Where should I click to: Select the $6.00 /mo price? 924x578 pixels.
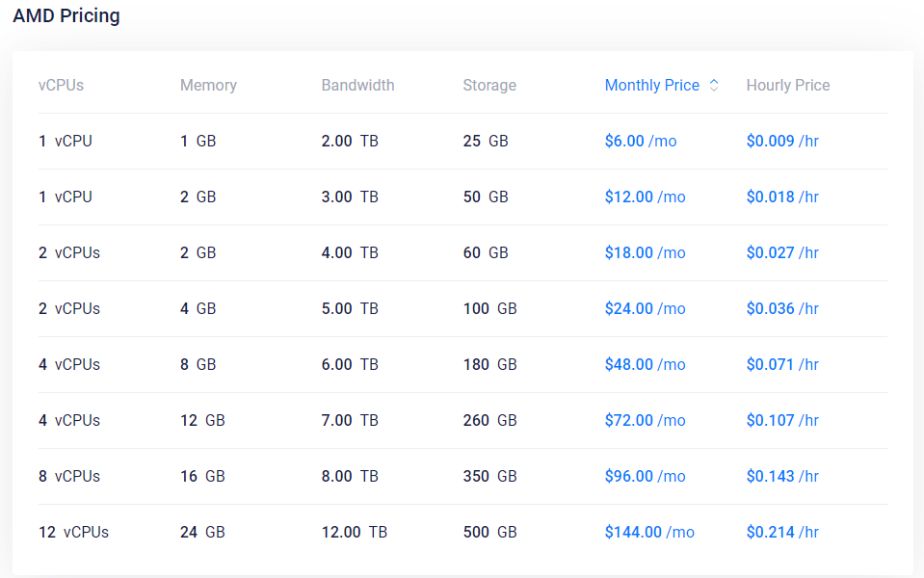point(641,142)
